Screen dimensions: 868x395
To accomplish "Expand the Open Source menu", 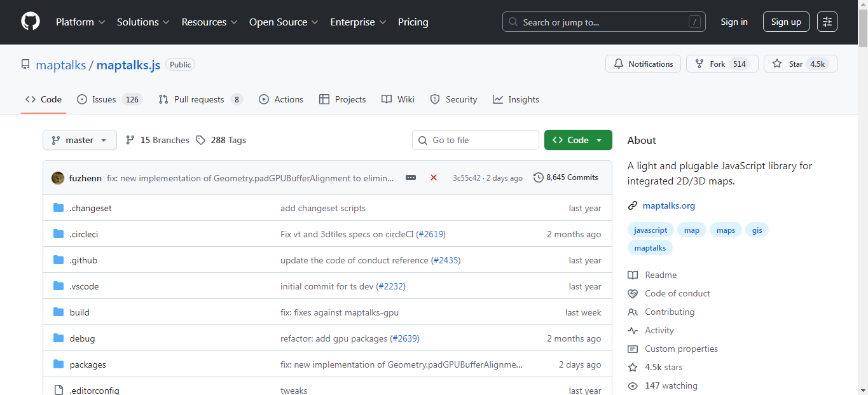I will [284, 22].
